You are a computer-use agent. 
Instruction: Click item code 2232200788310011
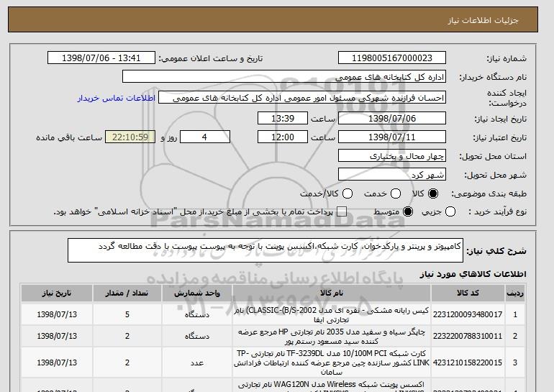point(468,336)
